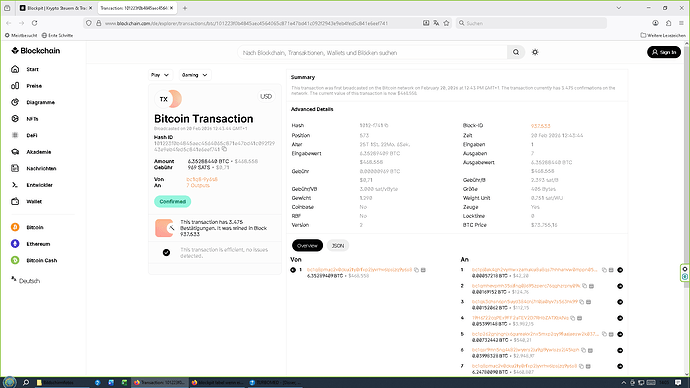690x388 pixels.
Task: Open the Windows Start menu
Action: pyautogui.click(x=10, y=382)
